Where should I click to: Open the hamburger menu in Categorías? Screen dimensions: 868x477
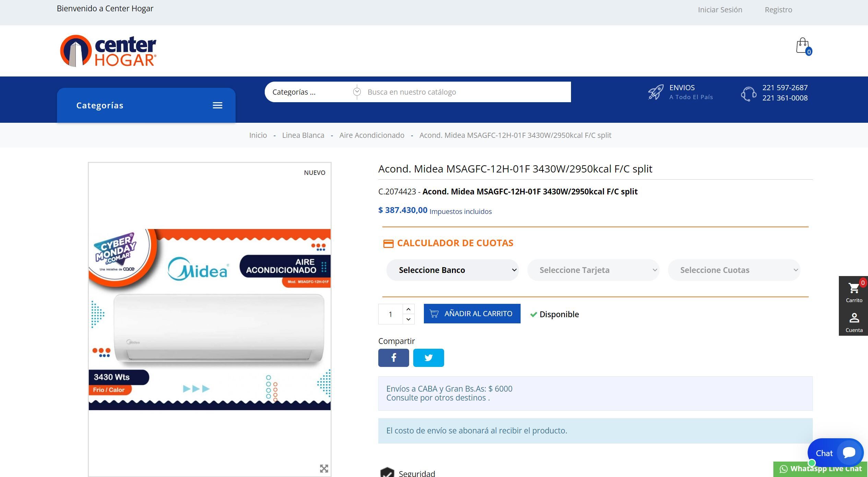217,105
